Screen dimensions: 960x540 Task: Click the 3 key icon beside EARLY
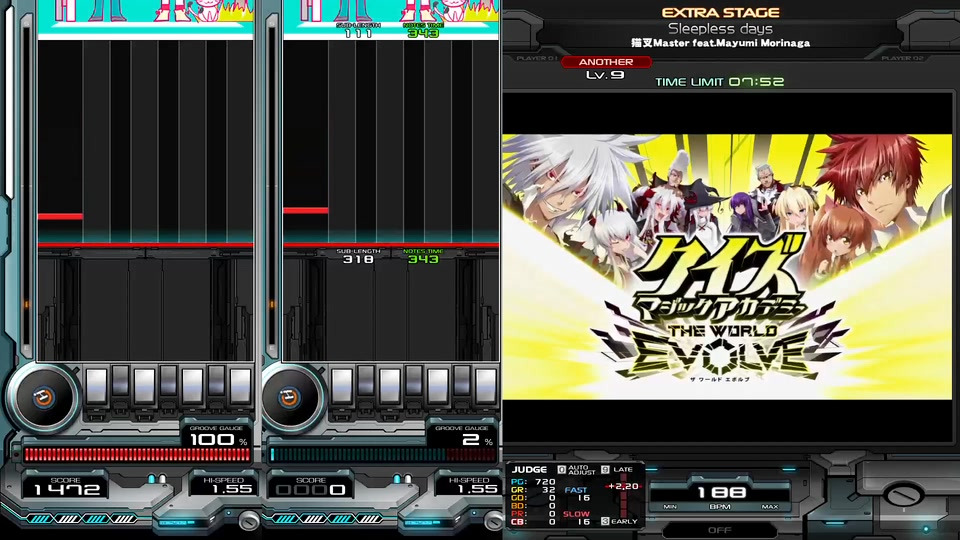[605, 521]
